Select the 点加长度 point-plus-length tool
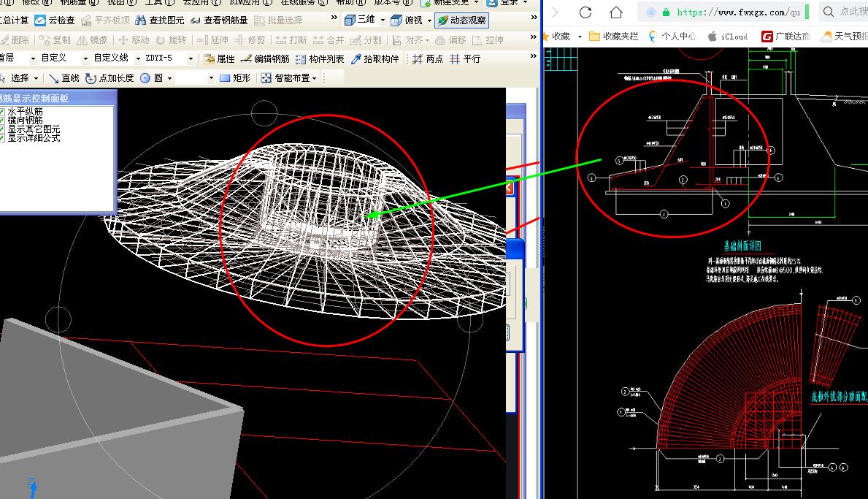 [110, 78]
